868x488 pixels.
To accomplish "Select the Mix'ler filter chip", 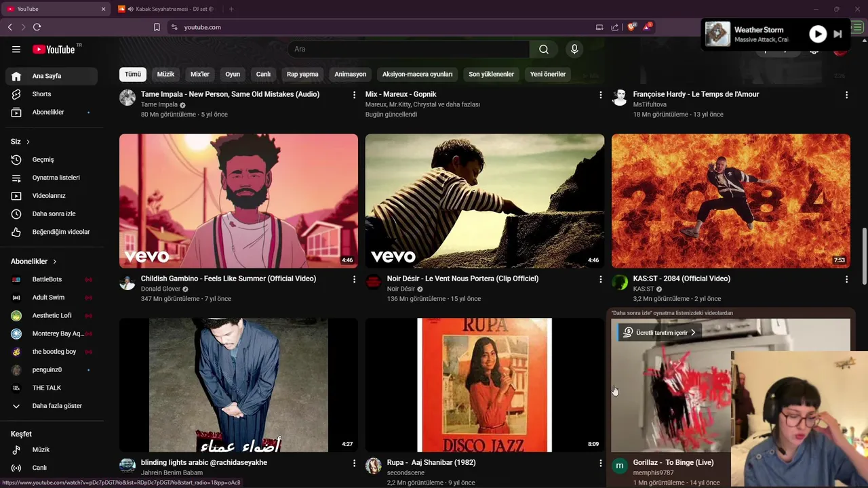I will (x=200, y=74).
